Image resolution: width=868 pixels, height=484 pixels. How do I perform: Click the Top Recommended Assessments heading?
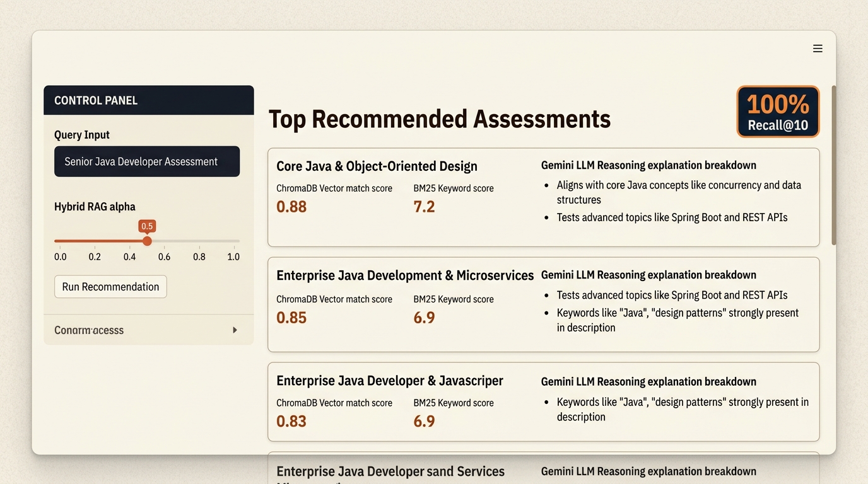440,119
